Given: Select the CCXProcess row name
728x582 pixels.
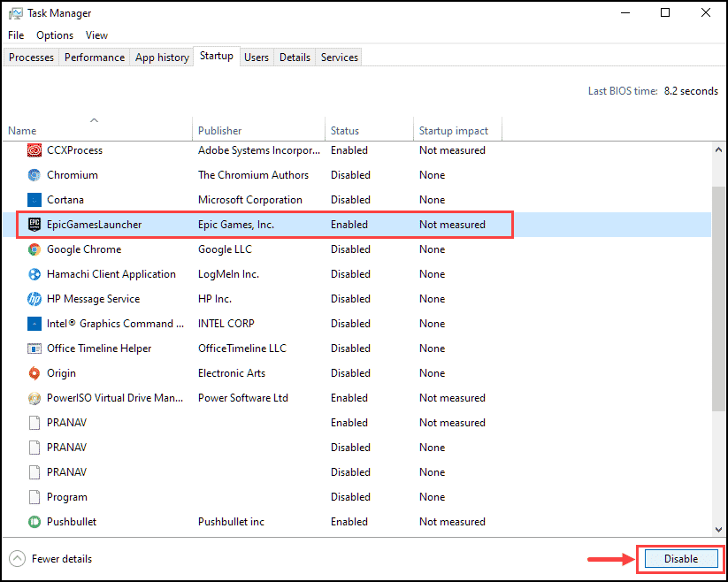Looking at the screenshot, I should click(x=75, y=150).
